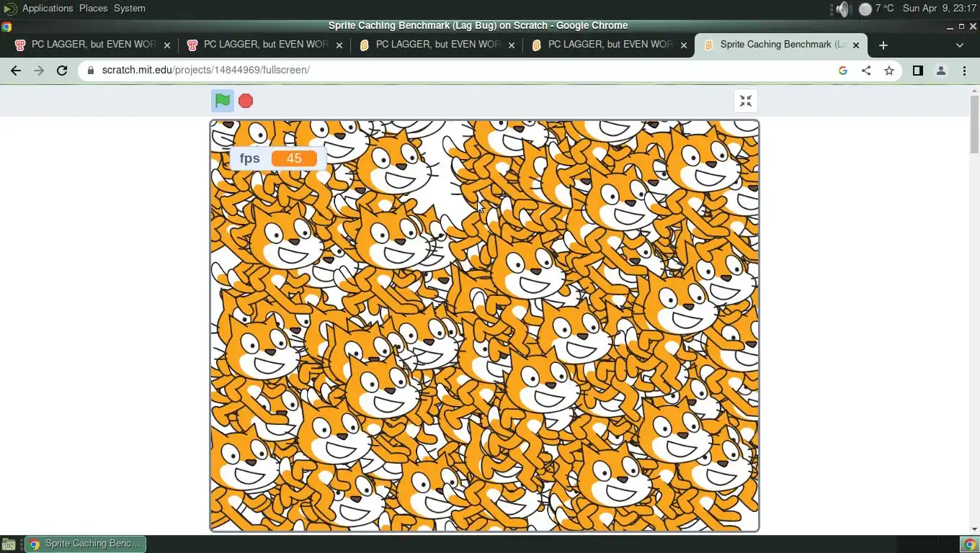
Task: Expand the tab search dropdown arrow
Action: tap(959, 45)
